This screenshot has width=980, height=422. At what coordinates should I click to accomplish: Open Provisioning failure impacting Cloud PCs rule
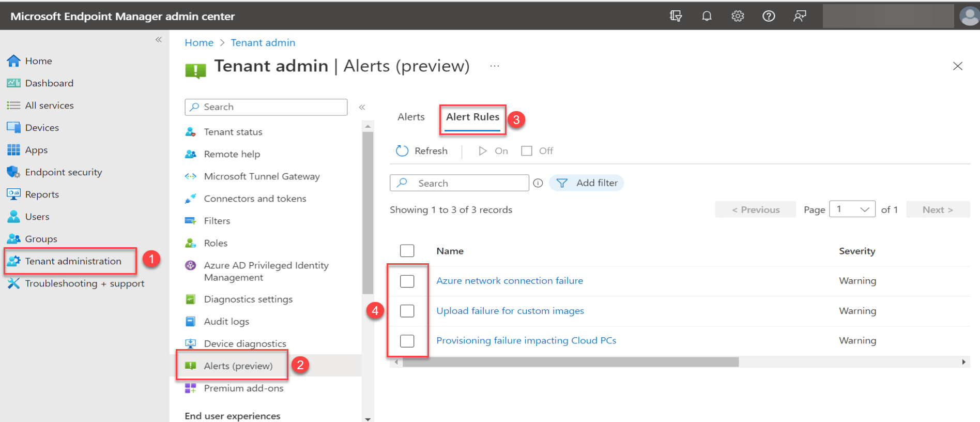pos(526,340)
